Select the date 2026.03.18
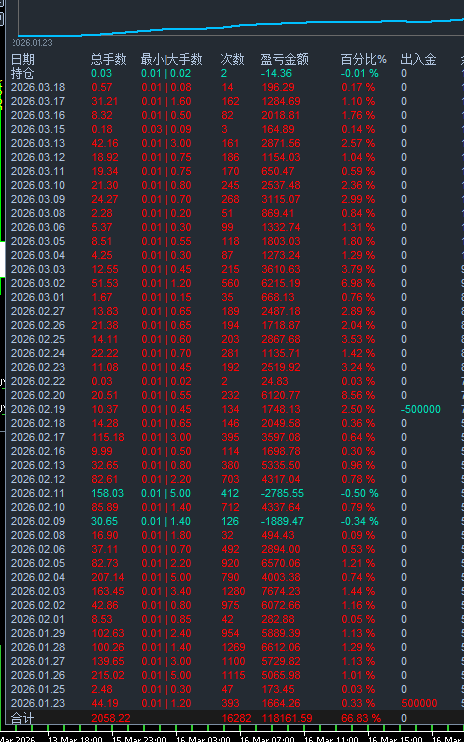Viewport: 464px width, 742px height. (x=38, y=88)
